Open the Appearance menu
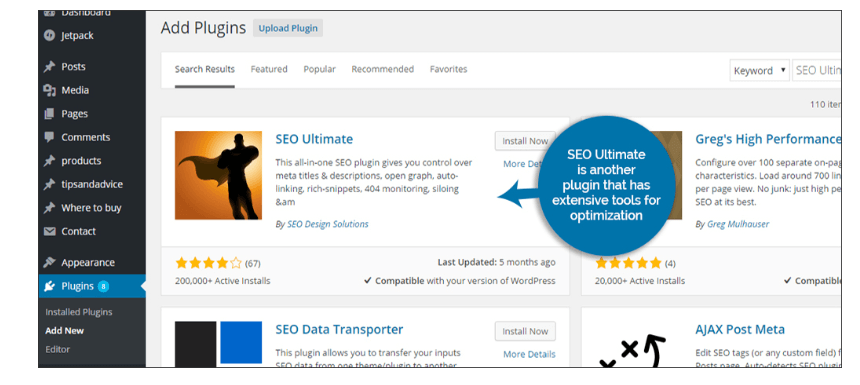This screenshot has width=860, height=385. tap(88, 262)
